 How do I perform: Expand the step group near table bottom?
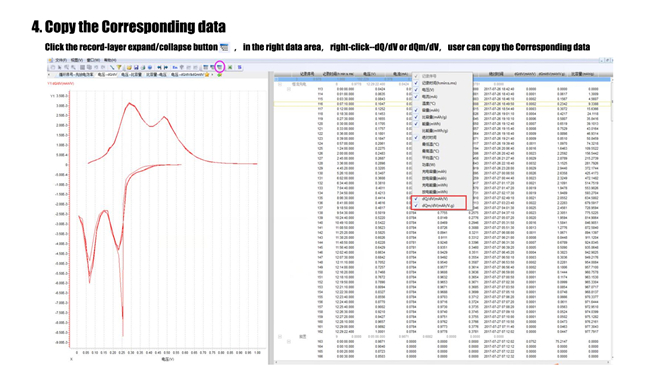280,336
